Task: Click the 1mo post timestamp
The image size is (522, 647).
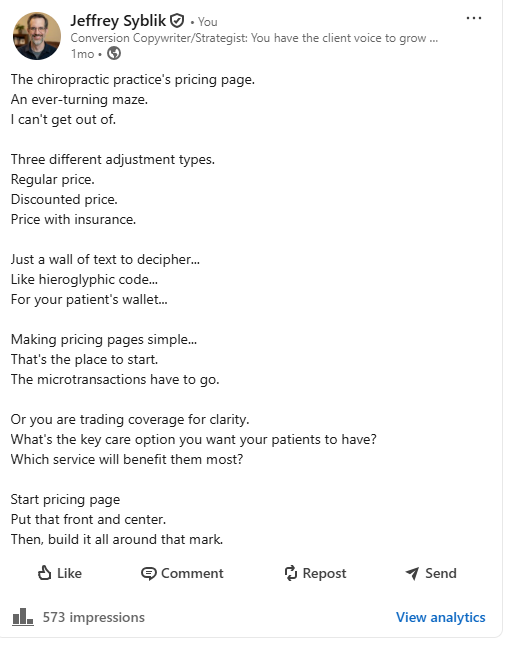Action: (83, 54)
